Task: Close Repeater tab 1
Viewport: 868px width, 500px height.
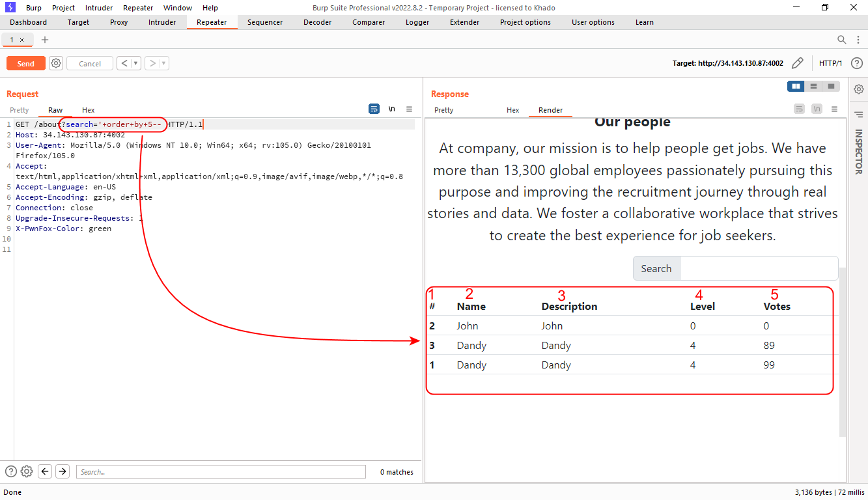Action: tap(21, 40)
